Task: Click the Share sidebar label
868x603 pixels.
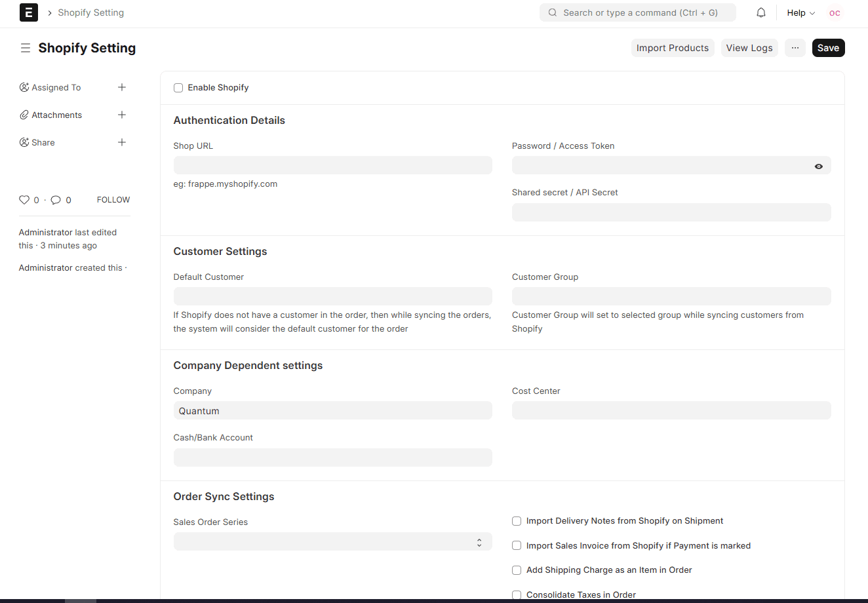Action: pos(43,142)
